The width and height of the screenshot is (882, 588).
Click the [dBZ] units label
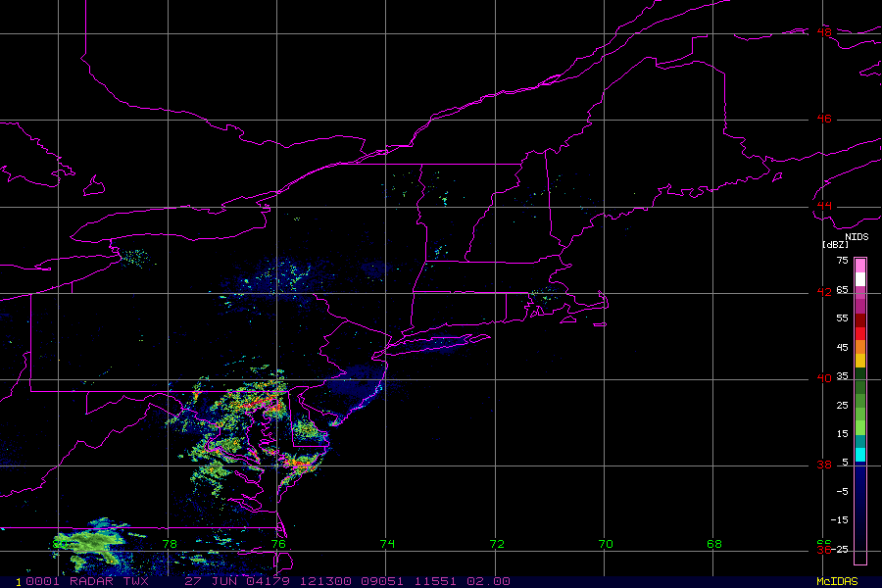click(835, 245)
